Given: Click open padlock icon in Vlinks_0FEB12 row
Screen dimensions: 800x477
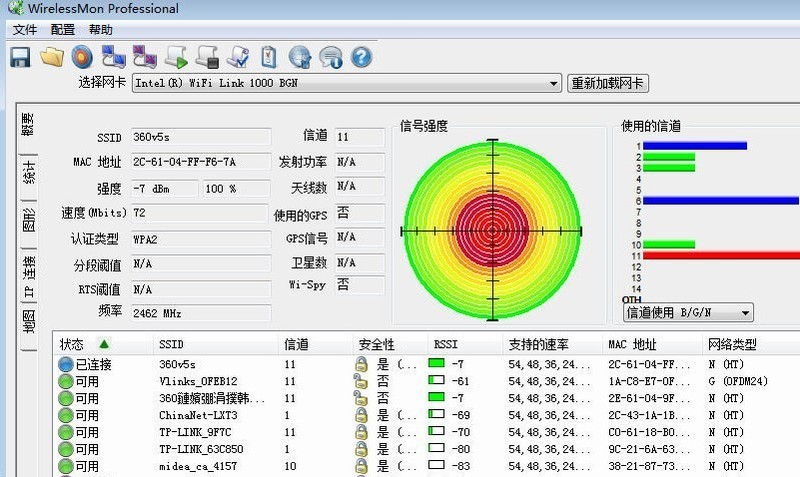Looking at the screenshot, I should [x=361, y=381].
